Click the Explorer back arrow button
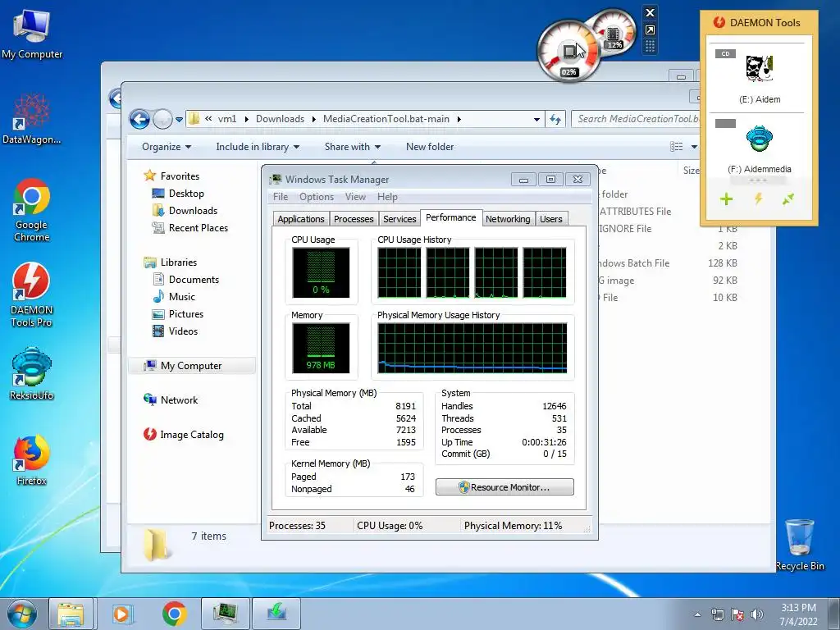The image size is (840, 630). pos(139,119)
